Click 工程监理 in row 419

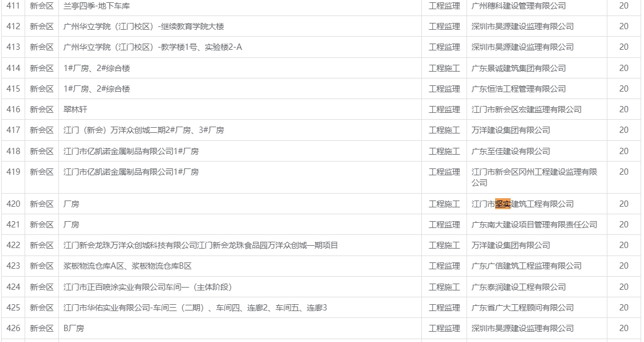(444, 172)
